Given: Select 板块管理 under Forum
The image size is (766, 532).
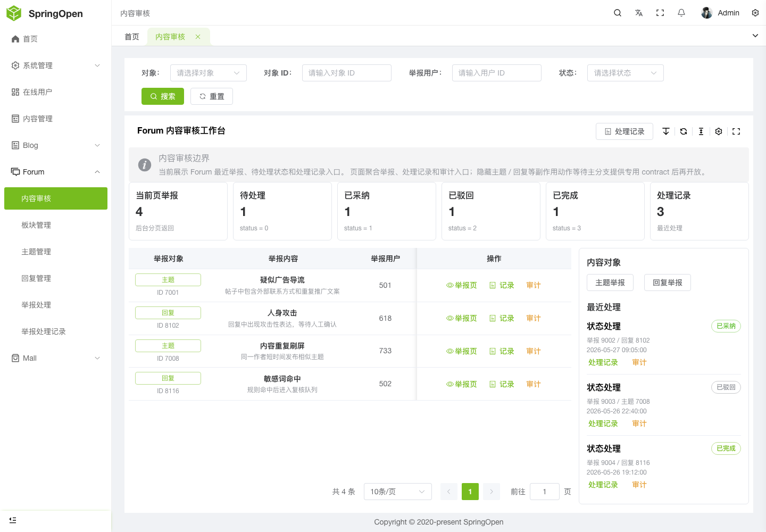Looking at the screenshot, I should (56, 225).
